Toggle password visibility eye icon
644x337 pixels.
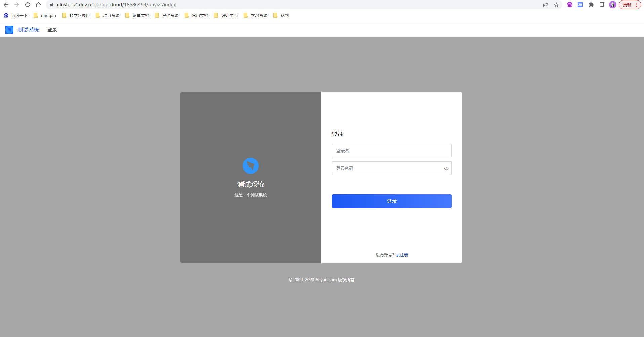(446, 168)
